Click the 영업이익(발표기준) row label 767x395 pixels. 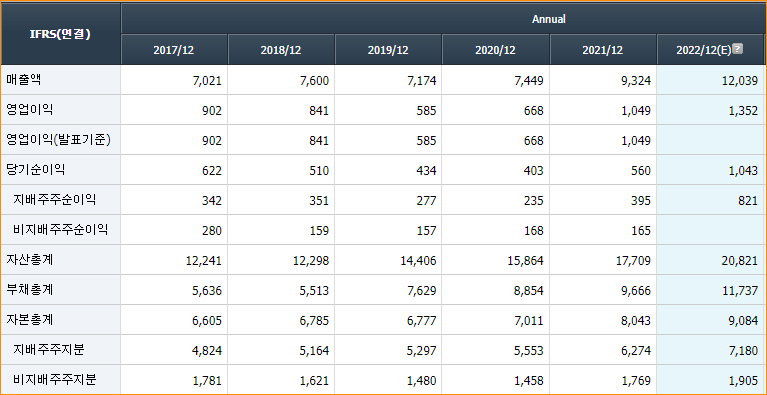pos(59,140)
